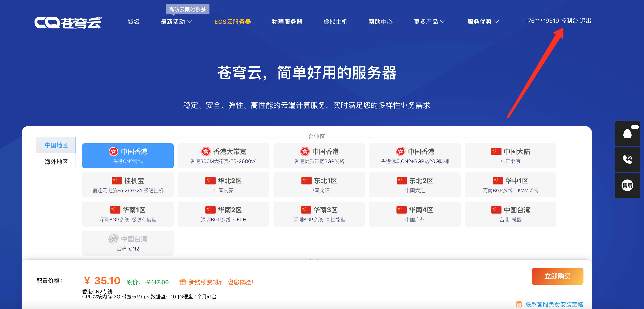This screenshot has height=309, width=644.
Task: Click the flag icon on 华北2区 card
Action: point(210,181)
